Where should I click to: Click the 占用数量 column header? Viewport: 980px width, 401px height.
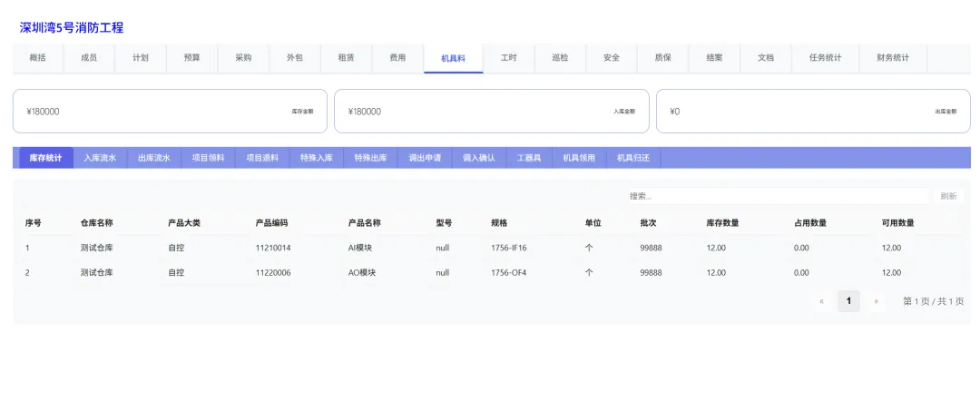pyautogui.click(x=810, y=223)
